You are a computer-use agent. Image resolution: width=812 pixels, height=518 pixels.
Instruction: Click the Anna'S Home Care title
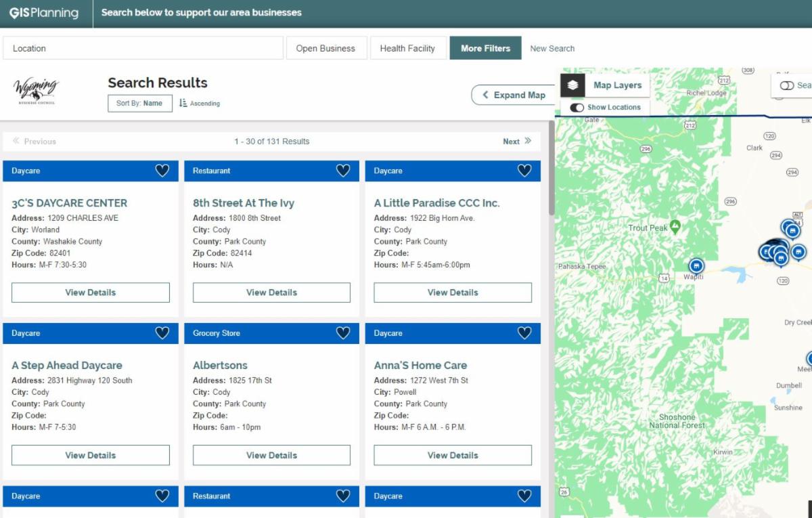pos(420,366)
